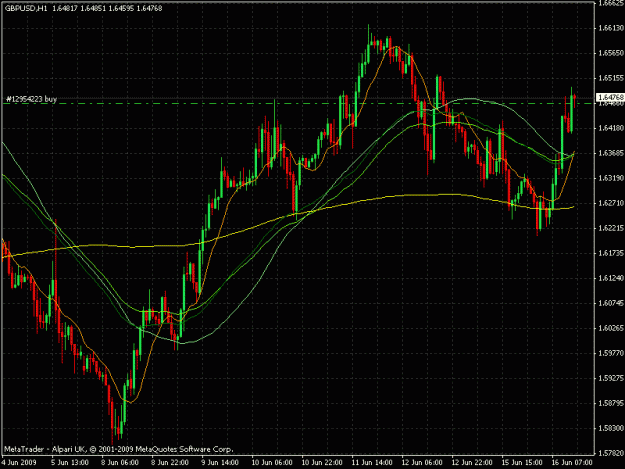Click the 1.60265 price axis label
Image resolution: width=625 pixels, height=469 pixels.
[611, 328]
